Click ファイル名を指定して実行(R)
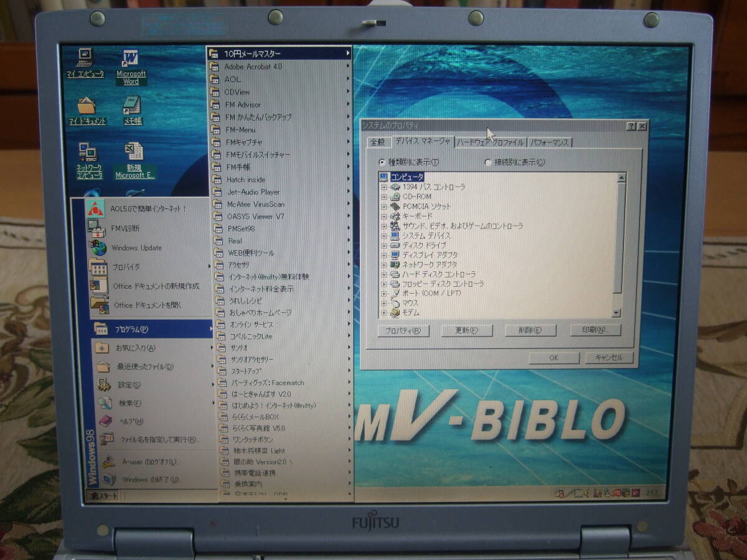Image resolution: width=747 pixels, height=560 pixels. pos(158,439)
